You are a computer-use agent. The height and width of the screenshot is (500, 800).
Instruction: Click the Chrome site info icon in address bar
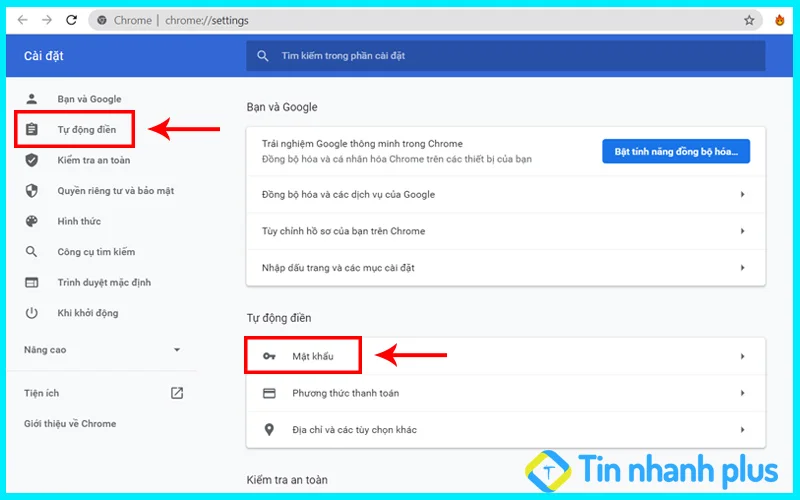point(102,20)
